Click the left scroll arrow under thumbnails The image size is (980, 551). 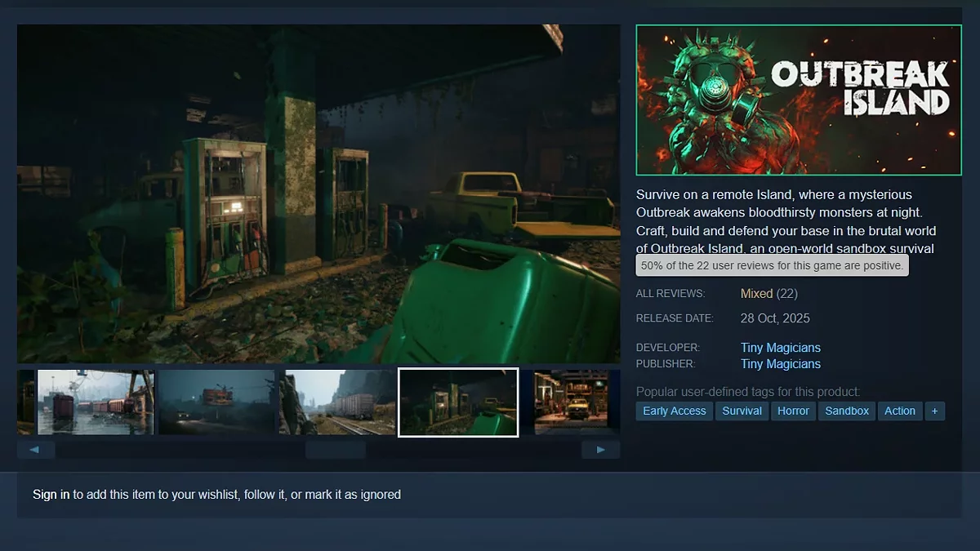[35, 450]
